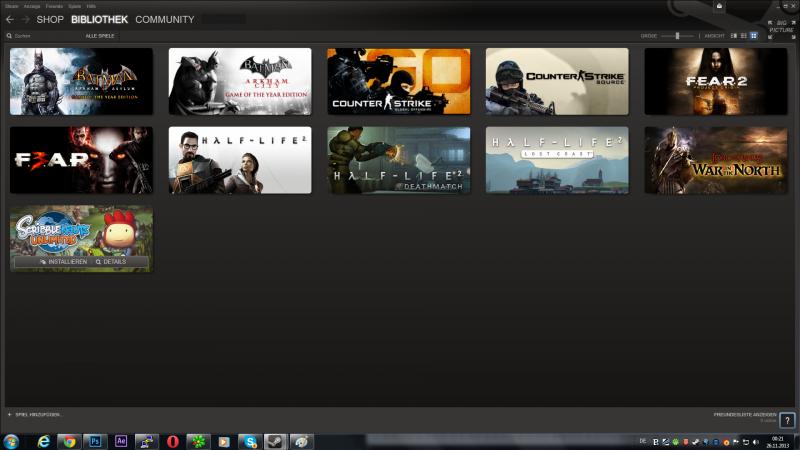Click Installieren on Scribblenauts Unlimited
Viewport: 800px width, 450px height.
click(52, 262)
